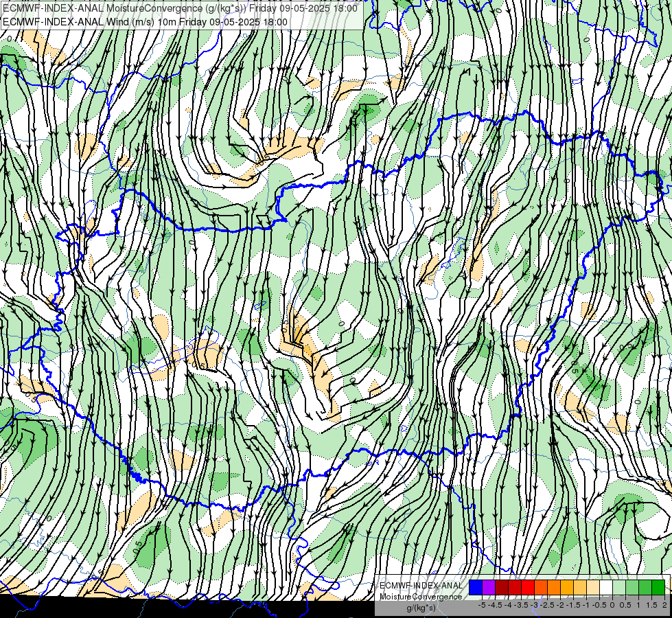Screen dimensions: 672x618
Task: Click the legend label ECMWF-INDEX-ANAL
Action: 421,586
